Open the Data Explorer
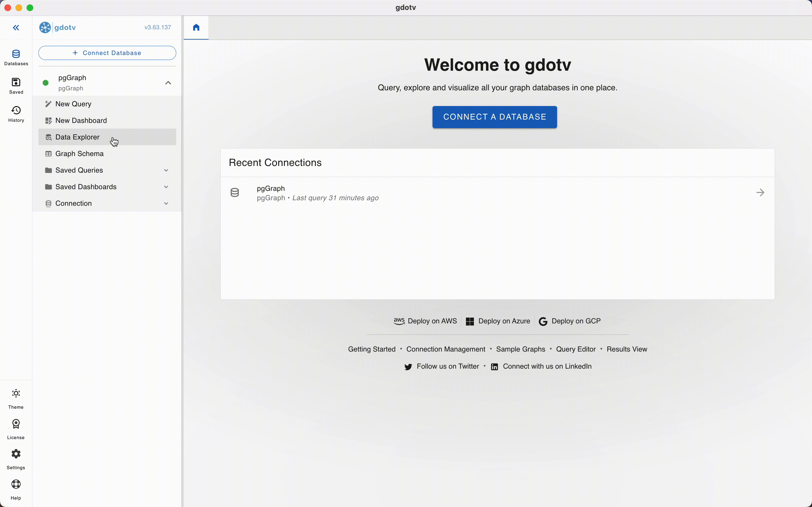Image resolution: width=812 pixels, height=507 pixels. [x=107, y=137]
